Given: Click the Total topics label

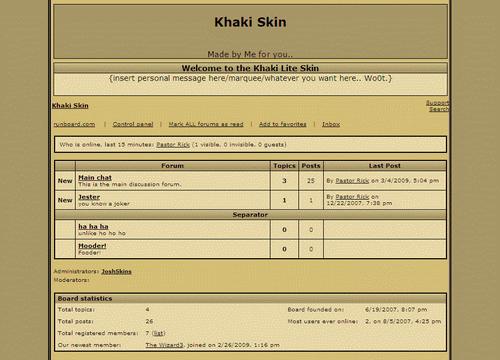Looking at the screenshot, I should 76,310.
